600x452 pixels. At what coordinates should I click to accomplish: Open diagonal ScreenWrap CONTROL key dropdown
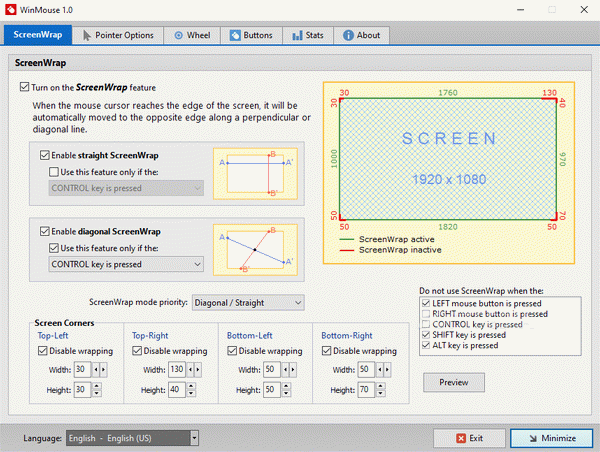(x=126, y=264)
